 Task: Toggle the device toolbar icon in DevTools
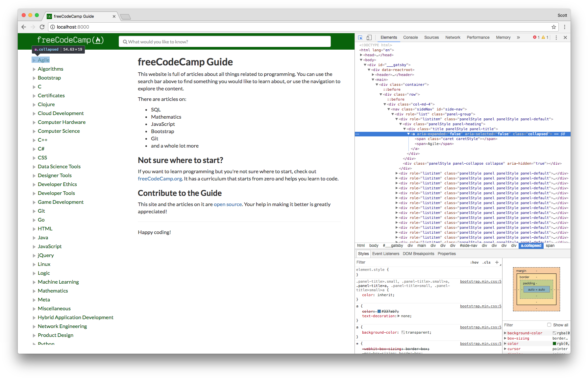(x=369, y=37)
